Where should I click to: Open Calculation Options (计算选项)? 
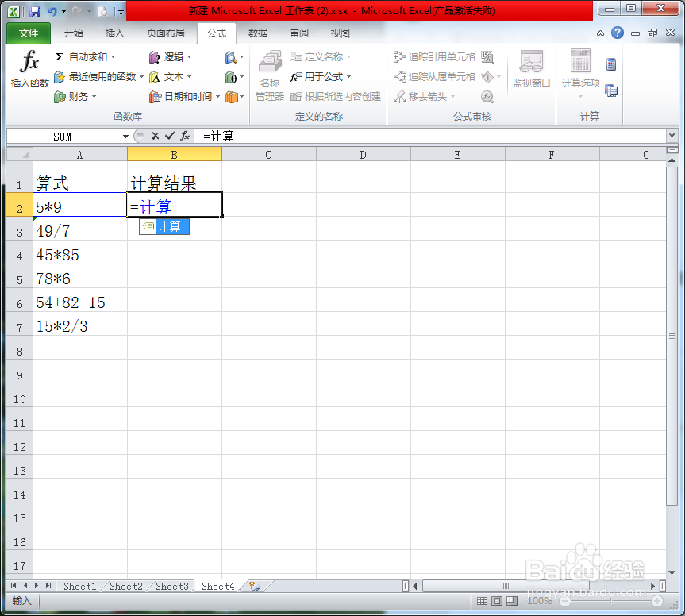pos(580,73)
